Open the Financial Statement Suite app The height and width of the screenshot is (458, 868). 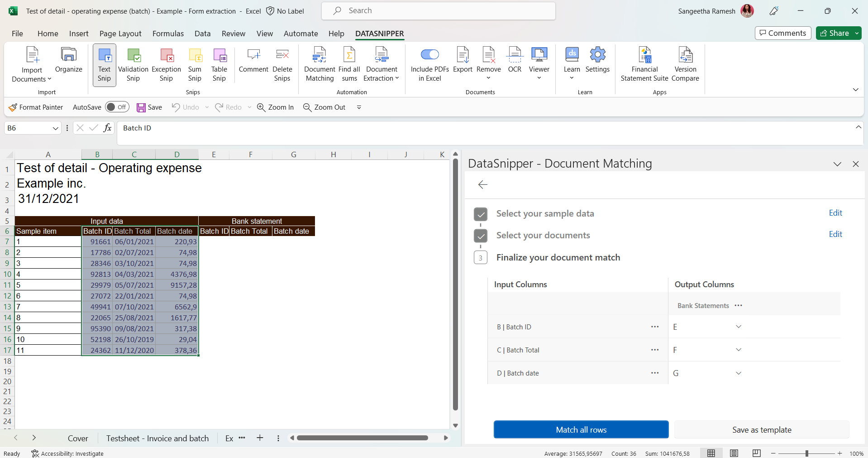(x=644, y=65)
